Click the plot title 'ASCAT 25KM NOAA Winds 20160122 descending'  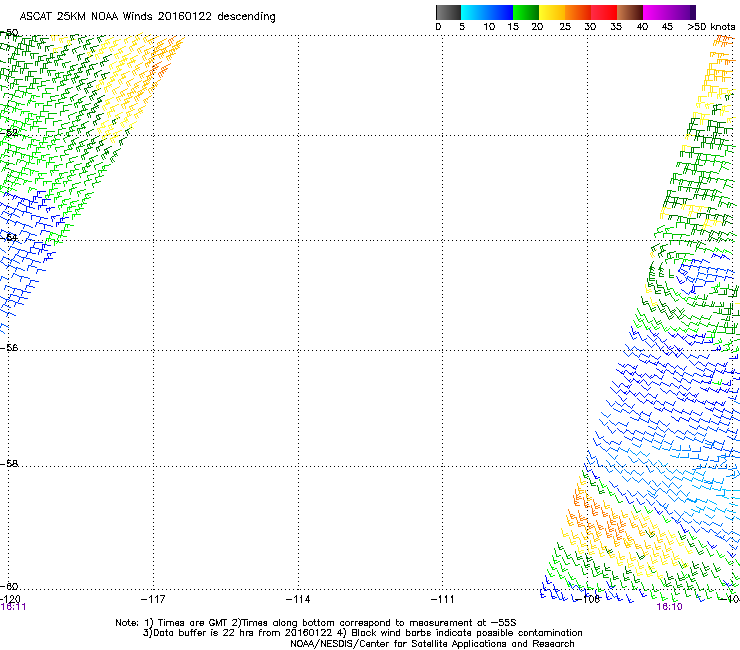click(147, 17)
